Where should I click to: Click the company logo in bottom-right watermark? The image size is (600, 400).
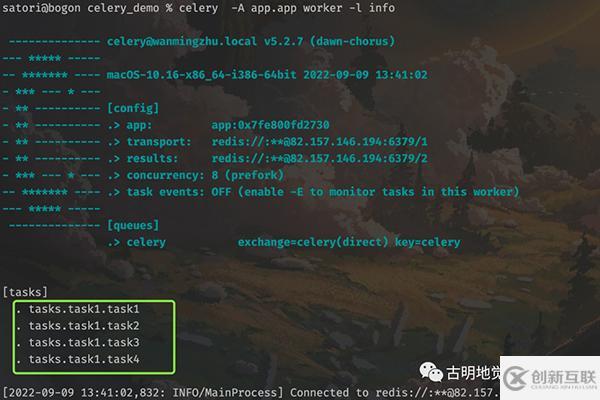coord(550,378)
